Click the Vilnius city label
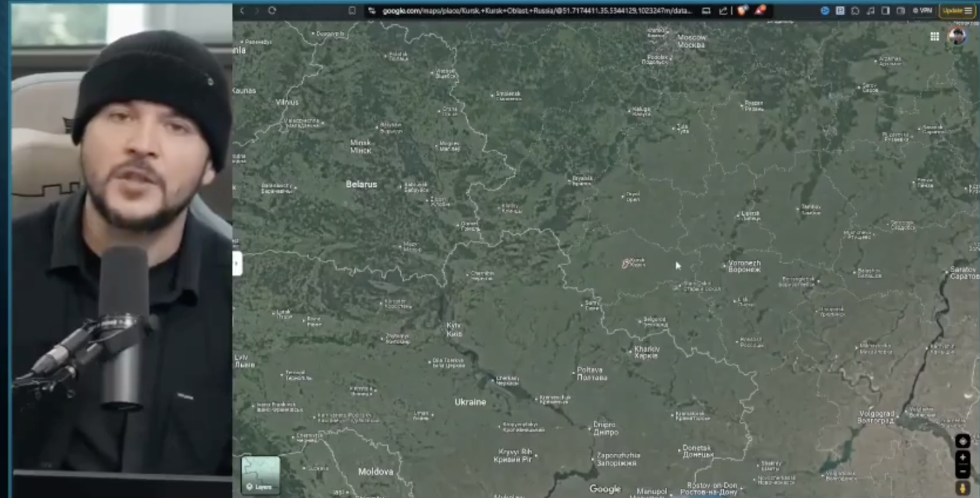 (287, 102)
